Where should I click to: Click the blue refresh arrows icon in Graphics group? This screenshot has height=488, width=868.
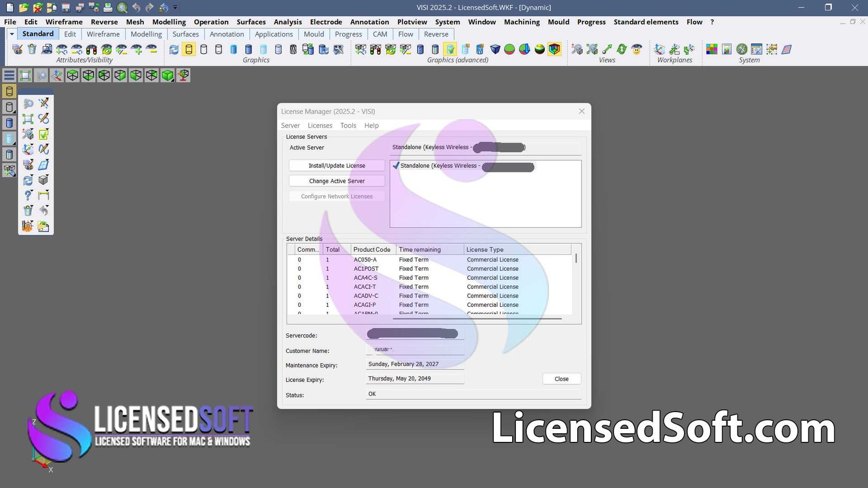coord(174,49)
